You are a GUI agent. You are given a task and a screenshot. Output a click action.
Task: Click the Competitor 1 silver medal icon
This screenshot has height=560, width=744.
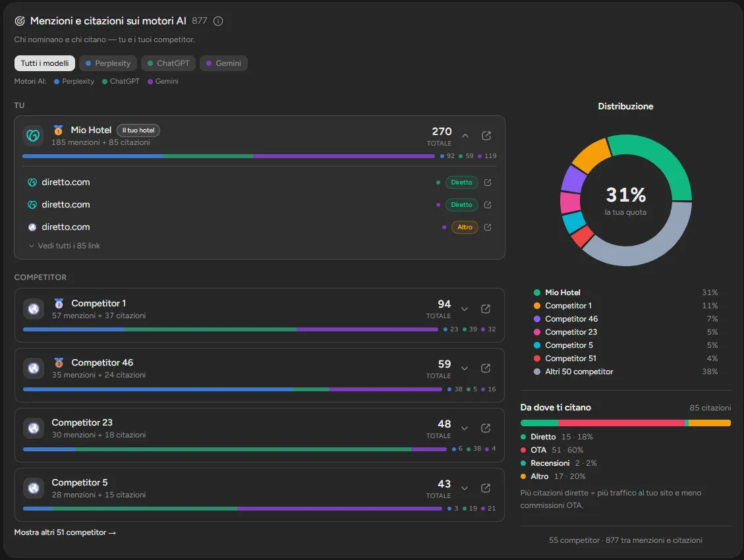[x=59, y=303]
